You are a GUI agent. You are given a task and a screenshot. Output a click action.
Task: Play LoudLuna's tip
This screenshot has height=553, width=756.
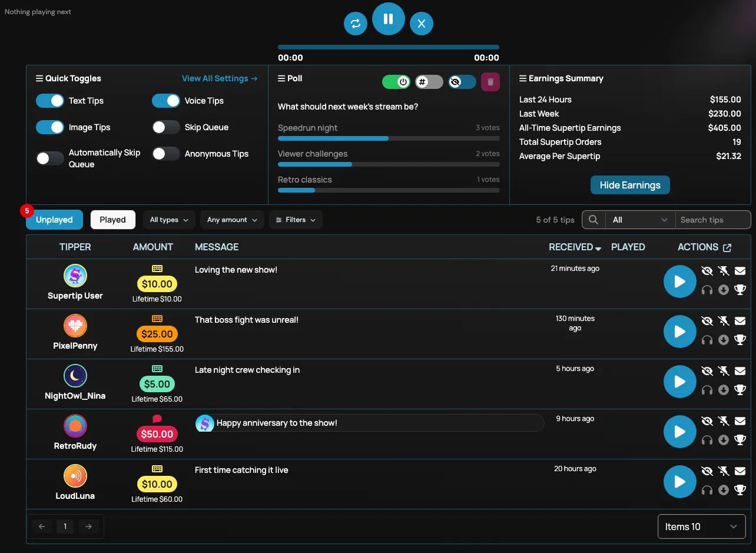point(680,482)
